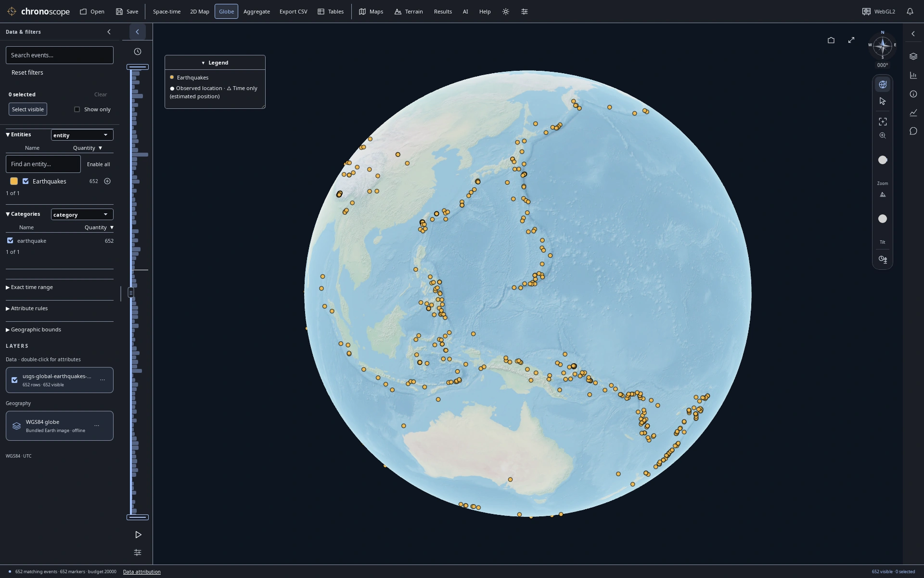Expand Exact time range section
Viewport: 924px width, 578px height.
[29, 287]
